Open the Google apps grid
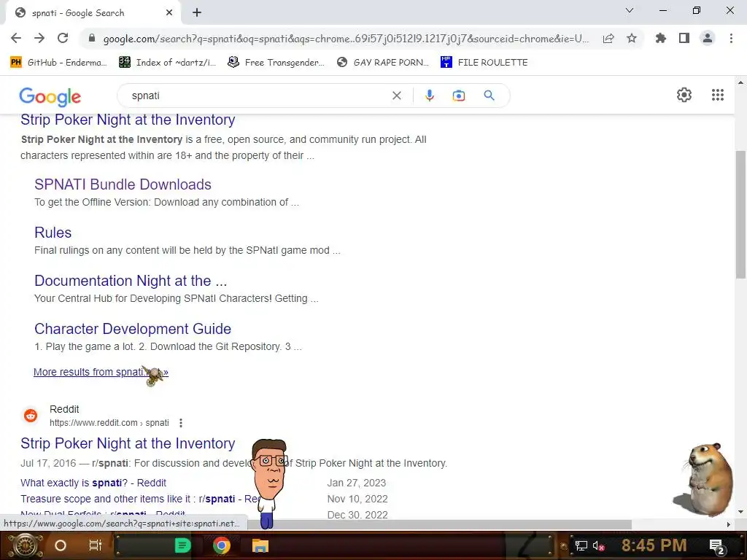 click(718, 95)
